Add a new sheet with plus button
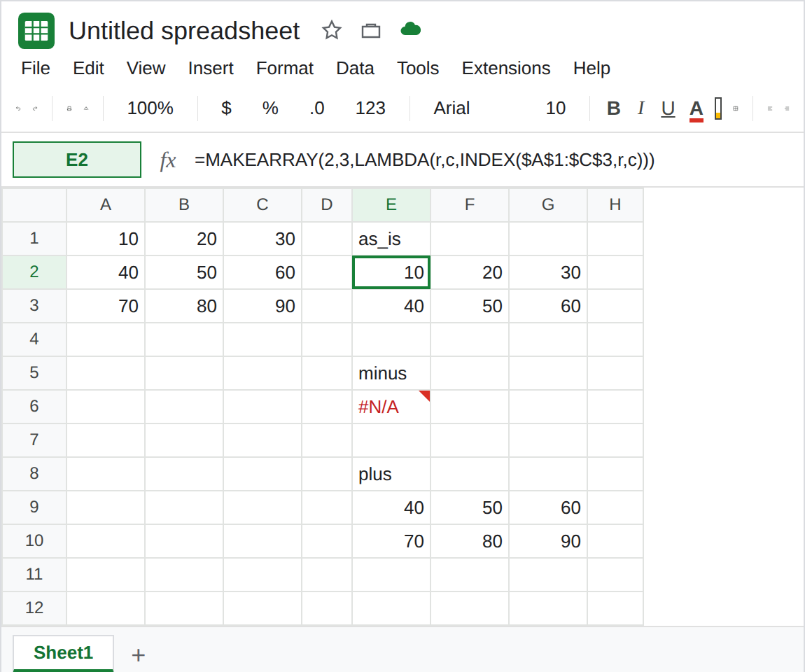The height and width of the screenshot is (672, 805). (x=138, y=654)
